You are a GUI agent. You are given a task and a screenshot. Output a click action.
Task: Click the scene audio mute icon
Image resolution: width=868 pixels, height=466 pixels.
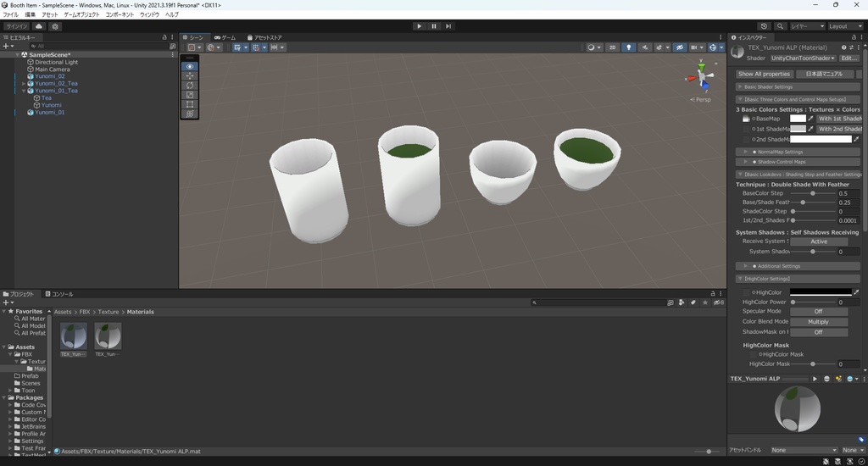click(645, 47)
